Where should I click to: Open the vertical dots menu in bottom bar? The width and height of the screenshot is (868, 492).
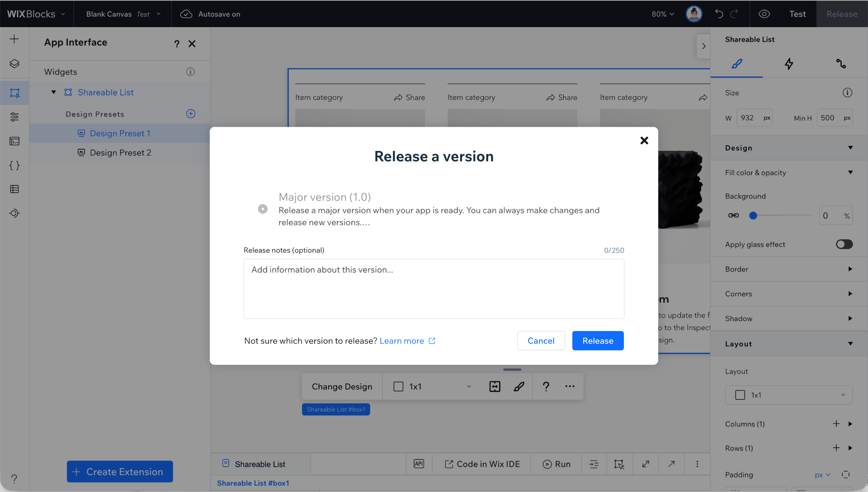[x=697, y=464]
